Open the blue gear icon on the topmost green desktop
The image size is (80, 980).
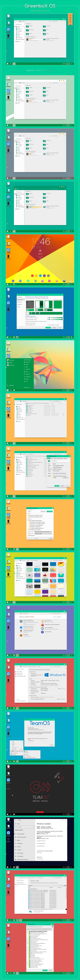8,29
